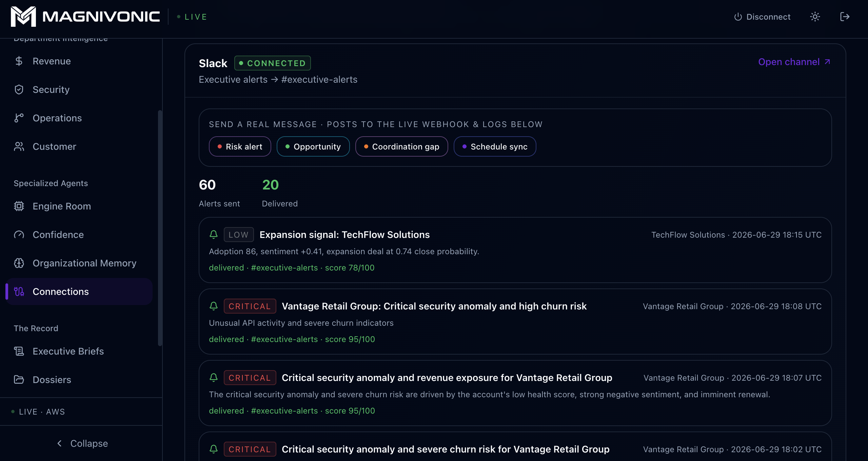
Task: Click CRITICAL badge on the 18:08 alert
Action: pyautogui.click(x=250, y=306)
